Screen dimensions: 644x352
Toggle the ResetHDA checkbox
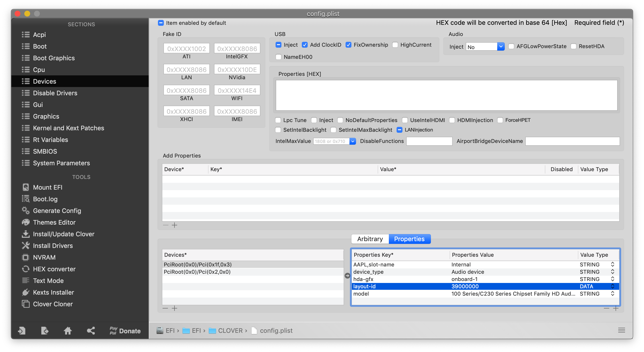pos(574,46)
